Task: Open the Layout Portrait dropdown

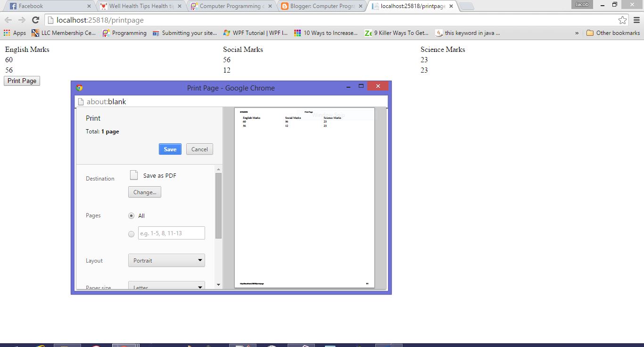Action: click(166, 260)
